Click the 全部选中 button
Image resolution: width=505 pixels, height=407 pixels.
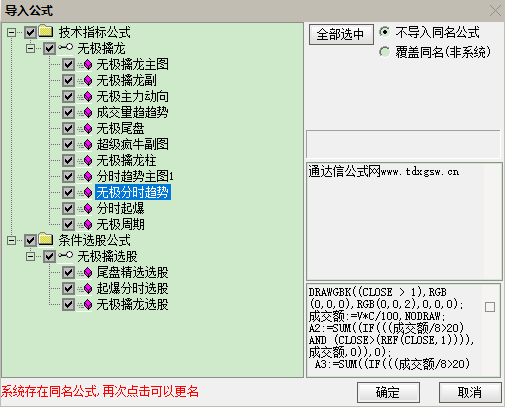341,34
